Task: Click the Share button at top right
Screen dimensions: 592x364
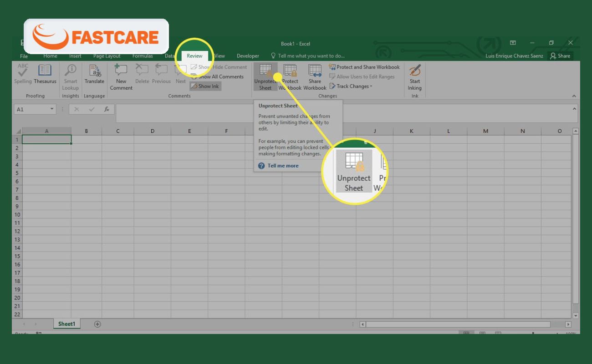Action: (560, 56)
